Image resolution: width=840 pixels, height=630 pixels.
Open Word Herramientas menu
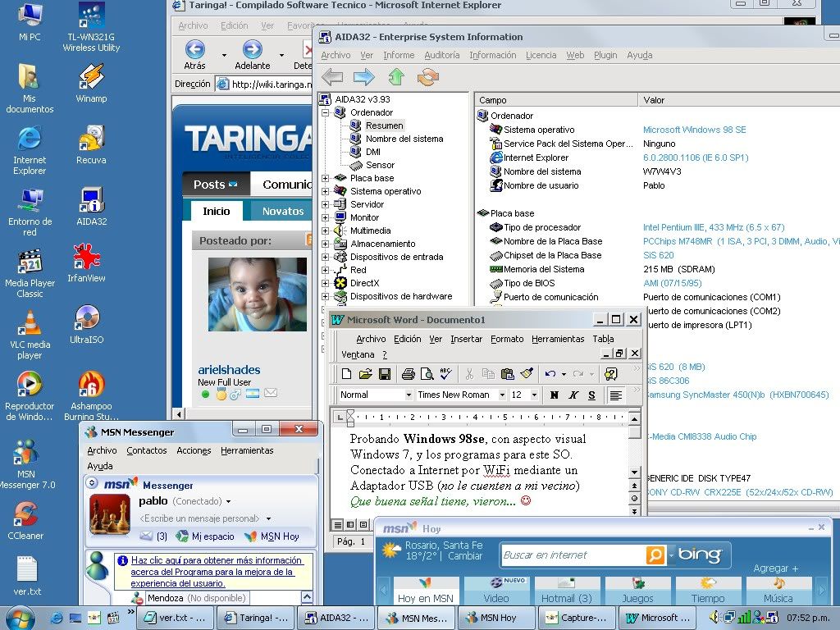point(558,339)
